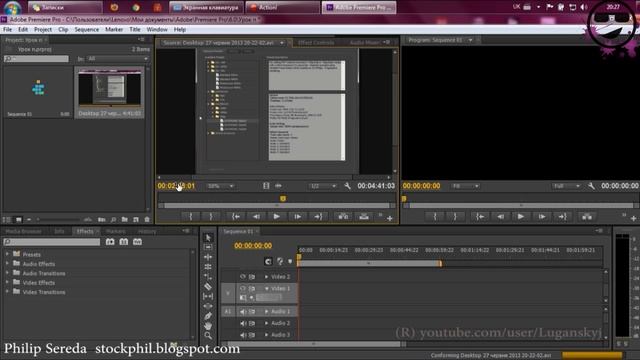Open Program monitor settings wrench
640x360 pixels.
click(x=591, y=186)
